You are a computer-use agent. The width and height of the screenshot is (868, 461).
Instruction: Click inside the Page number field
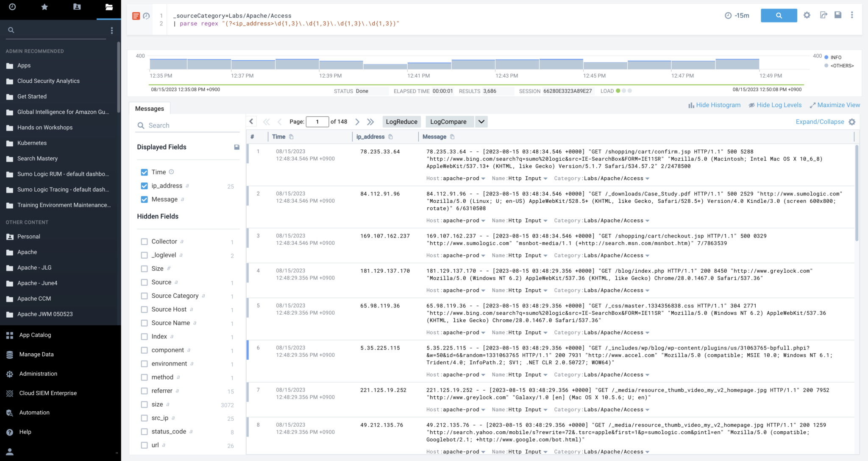[317, 122]
